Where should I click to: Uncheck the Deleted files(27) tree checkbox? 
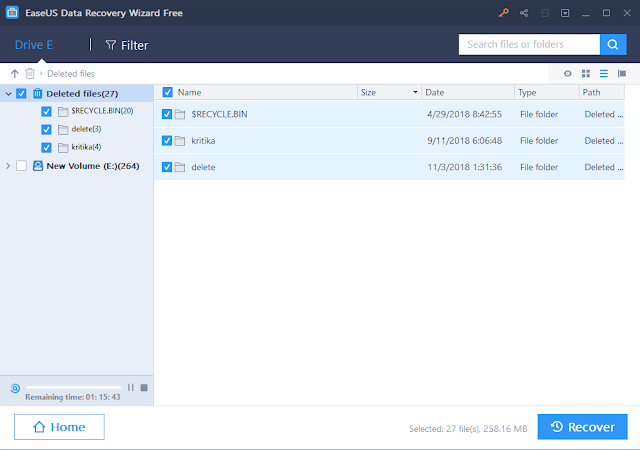coord(21,94)
